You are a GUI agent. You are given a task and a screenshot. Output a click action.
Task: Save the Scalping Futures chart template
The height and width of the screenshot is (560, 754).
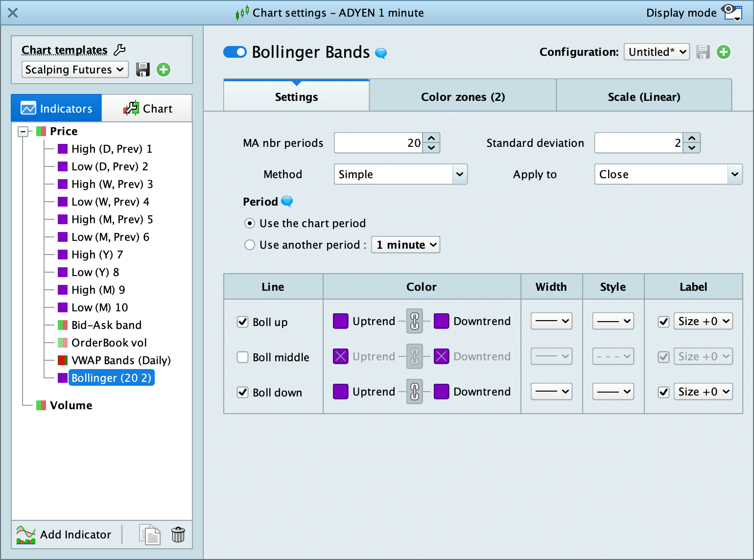pos(142,70)
